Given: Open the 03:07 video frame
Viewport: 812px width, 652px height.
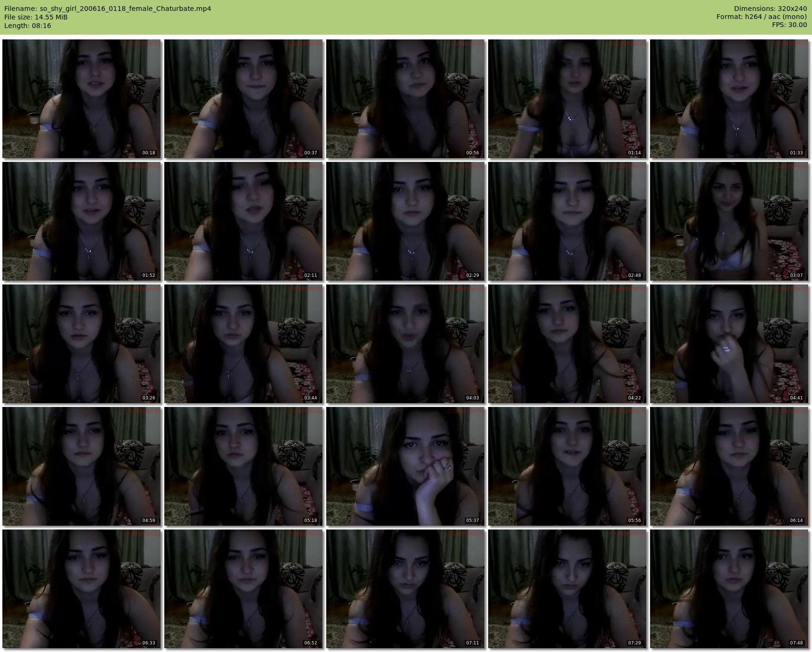Looking at the screenshot, I should point(729,221).
